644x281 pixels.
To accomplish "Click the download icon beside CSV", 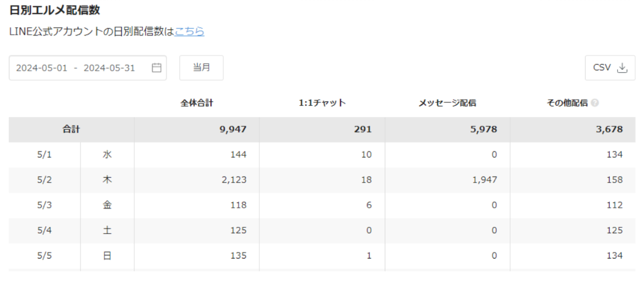I will click(622, 68).
